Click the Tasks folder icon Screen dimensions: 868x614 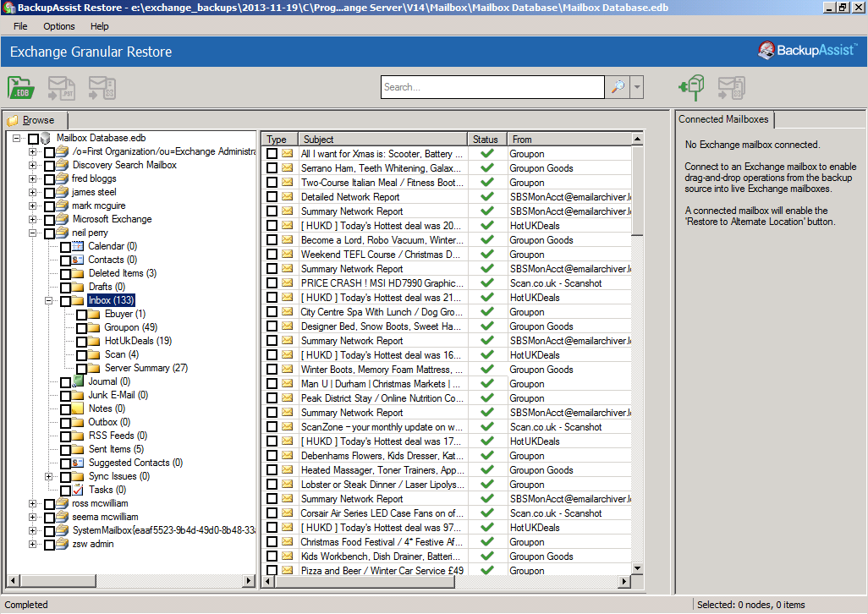[78, 490]
